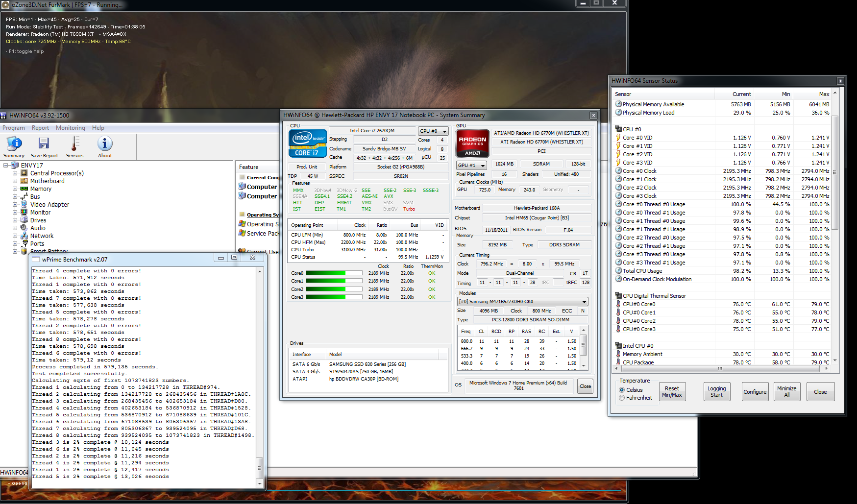Viewport: 857px width, 504px height.
Task: Select the Drives tree icon
Action: pos(24,220)
